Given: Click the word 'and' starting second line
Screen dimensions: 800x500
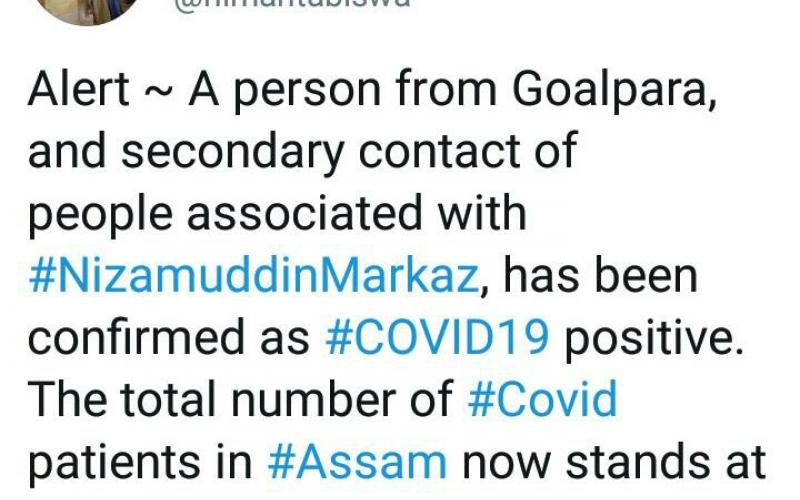Looking at the screenshot, I should [x=67, y=151].
